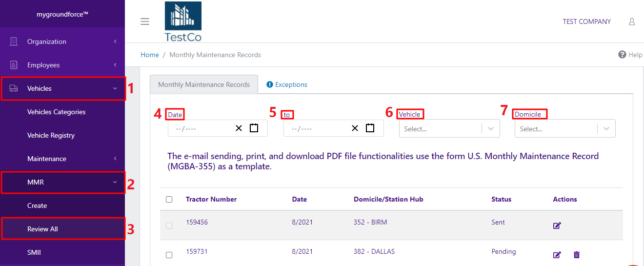Click tractor number 159456
644x266 pixels.
pos(197,222)
